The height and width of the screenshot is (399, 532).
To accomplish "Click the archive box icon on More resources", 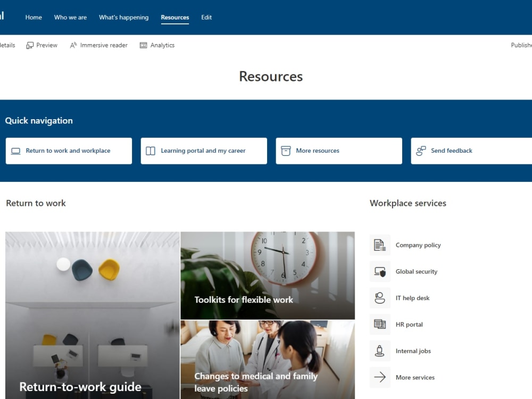I will click(286, 151).
